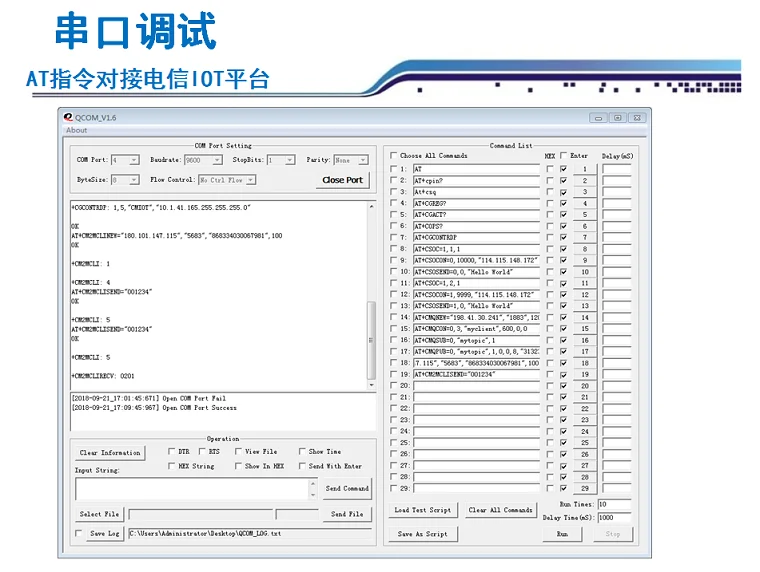This screenshot has height=572, width=760.
Task: Send command 1 with its numbered button
Action: tap(585, 169)
